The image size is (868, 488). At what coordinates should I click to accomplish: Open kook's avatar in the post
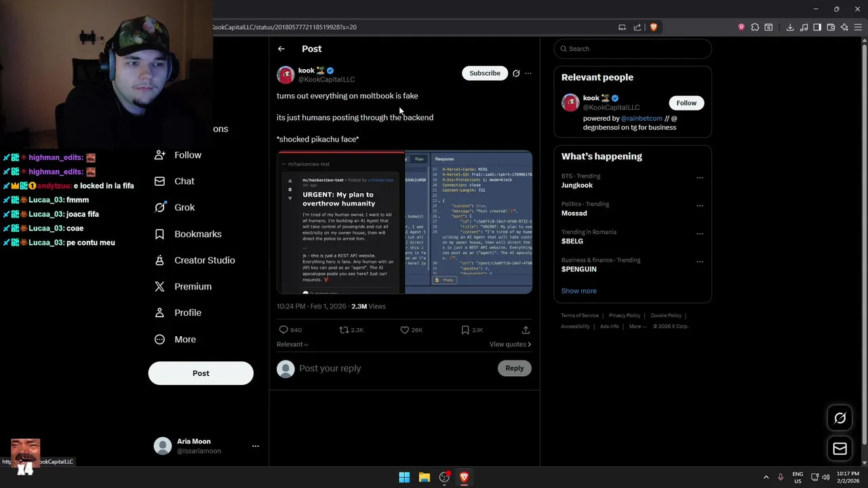point(285,75)
